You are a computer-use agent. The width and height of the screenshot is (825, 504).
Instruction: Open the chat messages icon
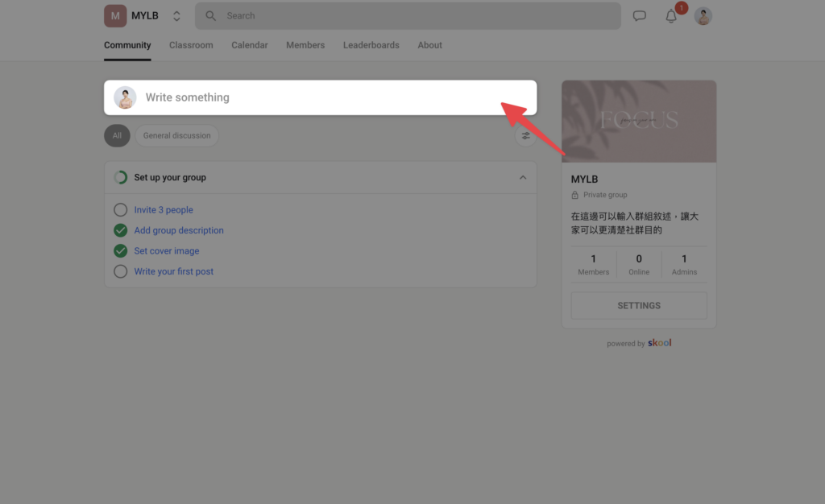(x=639, y=16)
